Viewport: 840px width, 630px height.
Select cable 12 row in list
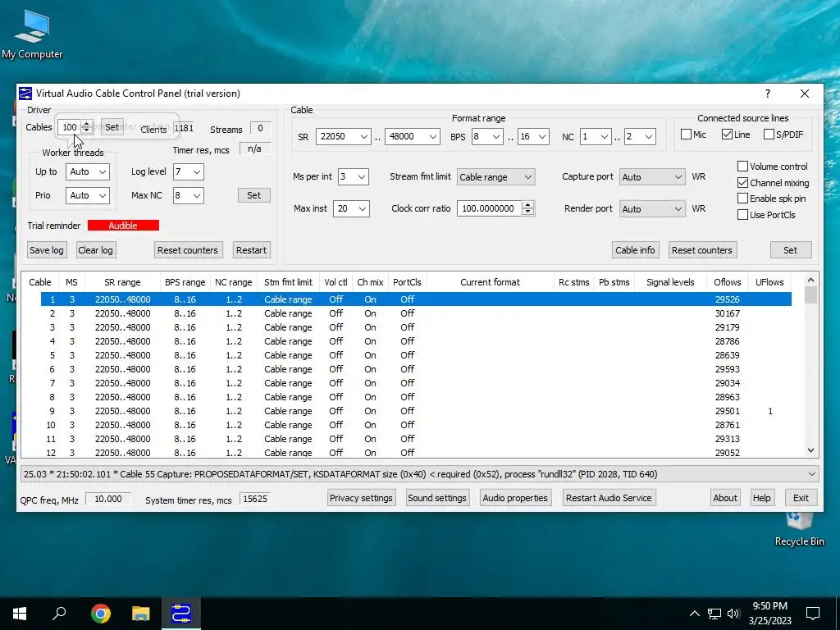pos(416,452)
